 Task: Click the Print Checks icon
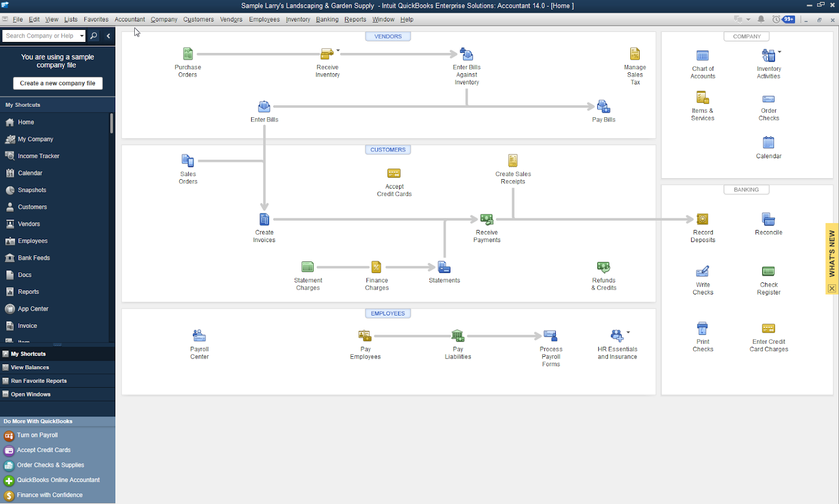pyautogui.click(x=703, y=328)
